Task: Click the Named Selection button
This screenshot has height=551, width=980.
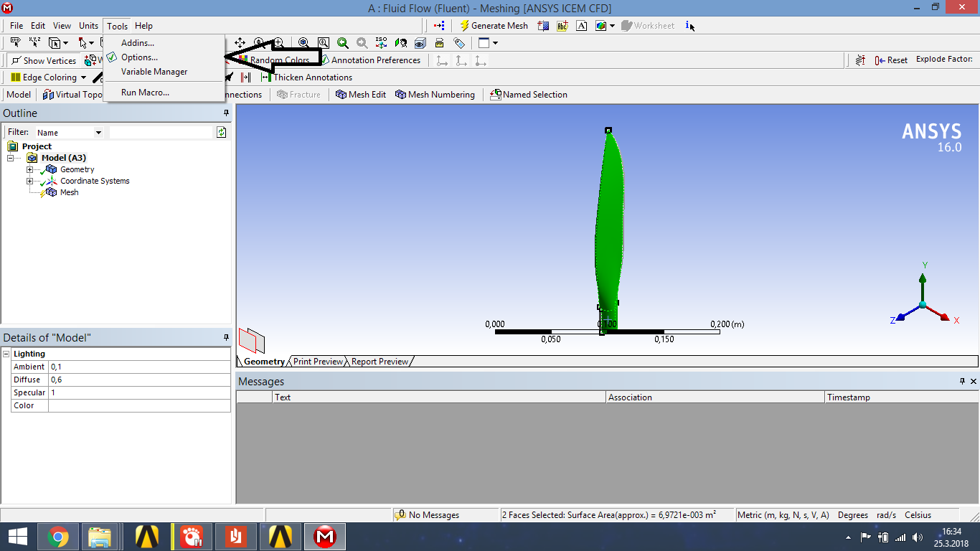Action: (x=529, y=95)
